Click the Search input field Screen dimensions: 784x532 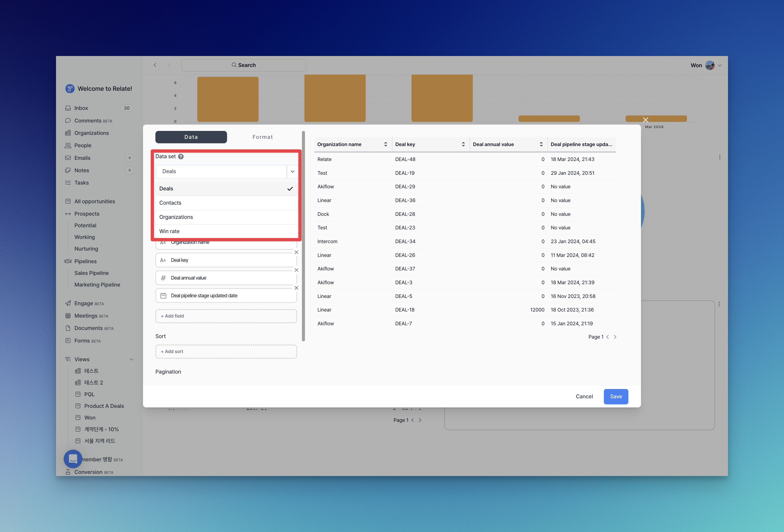tap(244, 65)
